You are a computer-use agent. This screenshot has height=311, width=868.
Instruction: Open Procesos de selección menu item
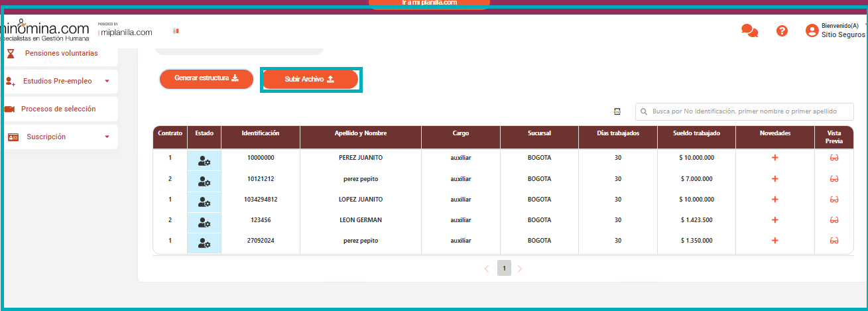[58, 109]
